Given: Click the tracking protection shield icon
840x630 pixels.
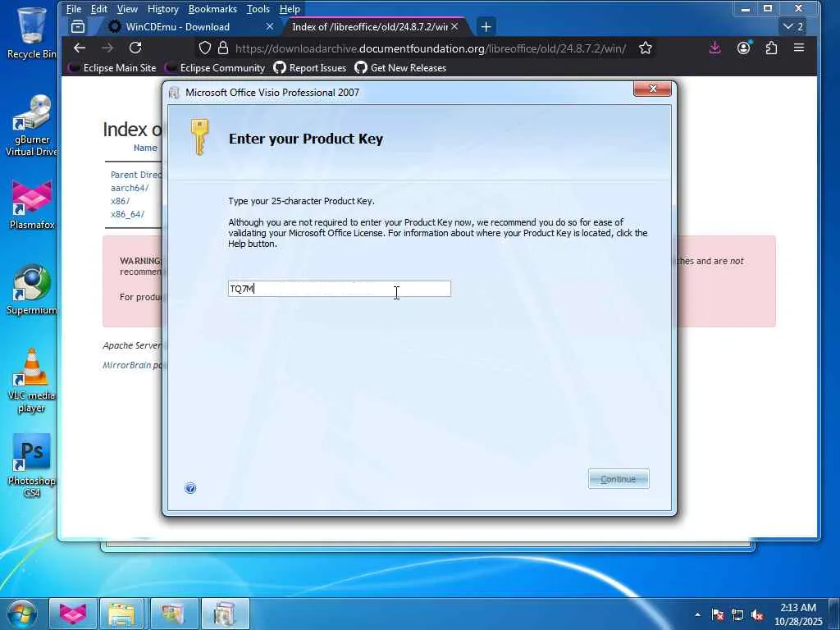Looking at the screenshot, I should coord(204,48).
